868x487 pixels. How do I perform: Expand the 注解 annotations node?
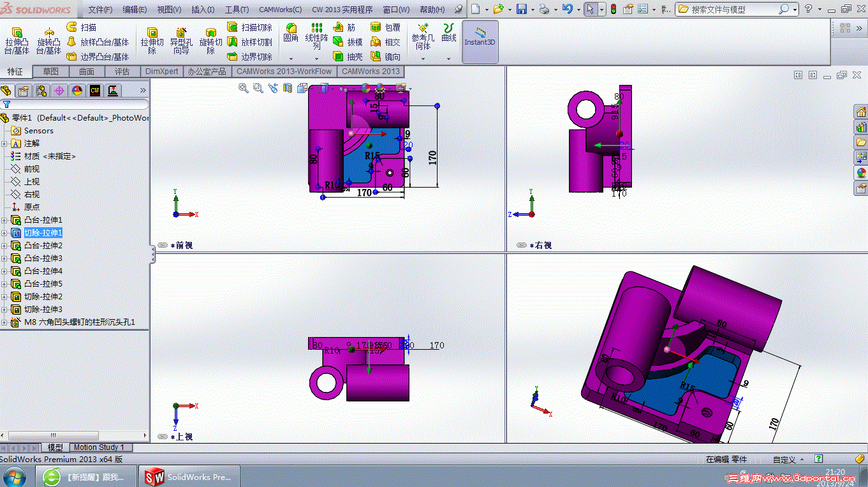coord(4,144)
